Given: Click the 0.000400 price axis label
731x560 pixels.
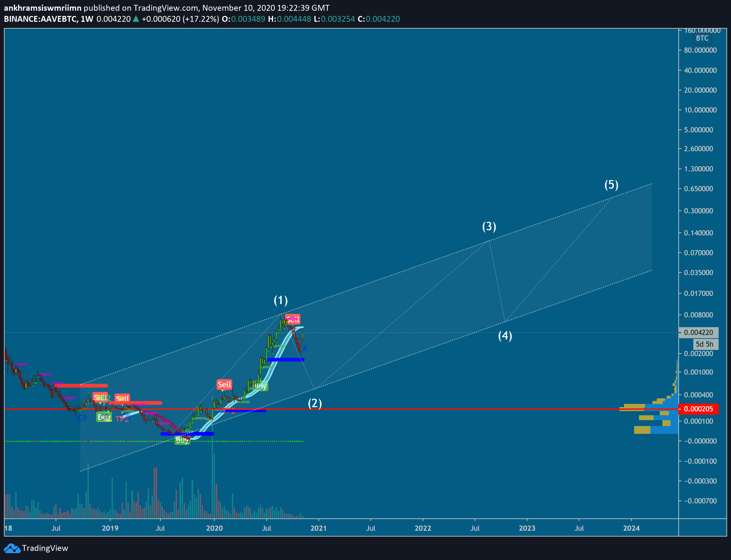Looking at the screenshot, I should point(698,395).
